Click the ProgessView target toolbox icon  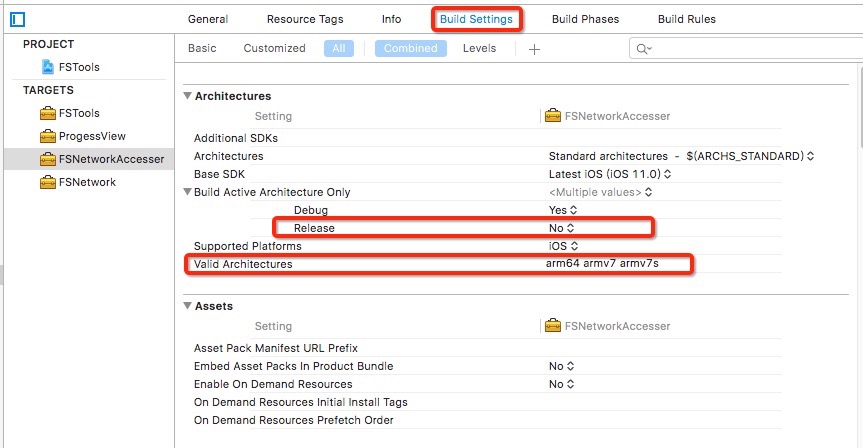click(47, 136)
